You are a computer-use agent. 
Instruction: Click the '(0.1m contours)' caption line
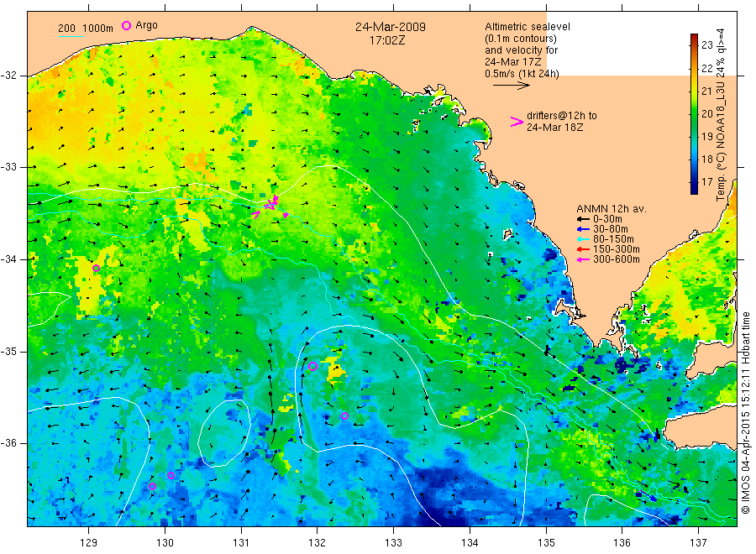521,39
